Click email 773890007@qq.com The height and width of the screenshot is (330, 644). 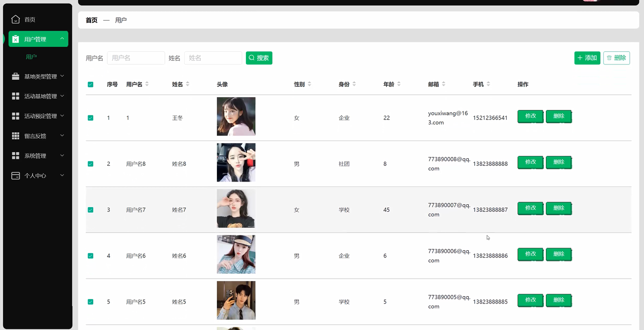coord(449,210)
